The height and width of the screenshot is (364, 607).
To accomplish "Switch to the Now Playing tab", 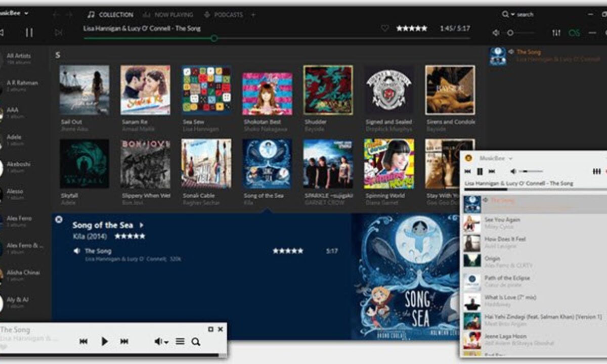I will (x=169, y=15).
